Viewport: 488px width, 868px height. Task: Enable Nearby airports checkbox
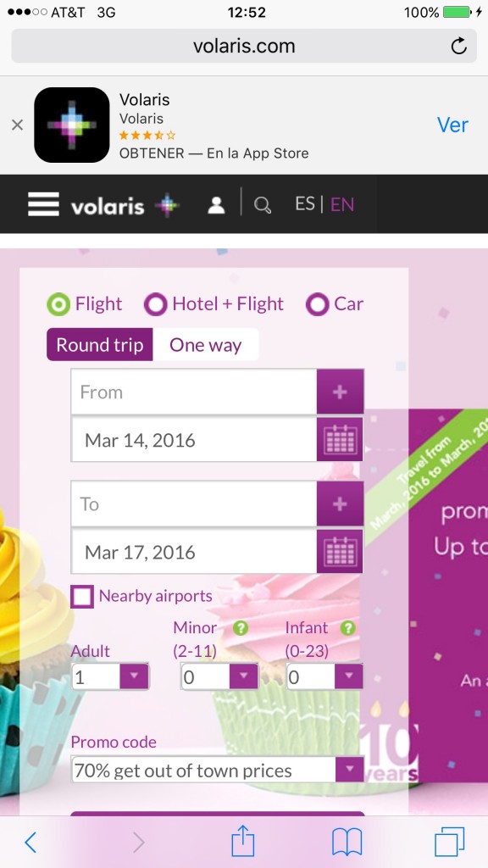[82, 597]
